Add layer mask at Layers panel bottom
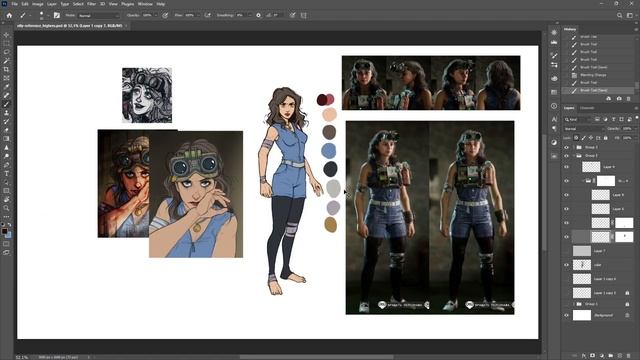 click(x=593, y=356)
